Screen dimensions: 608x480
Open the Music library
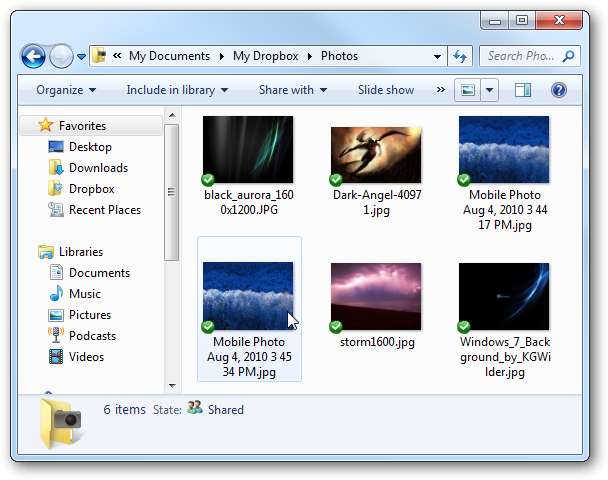pyautogui.click(x=85, y=294)
